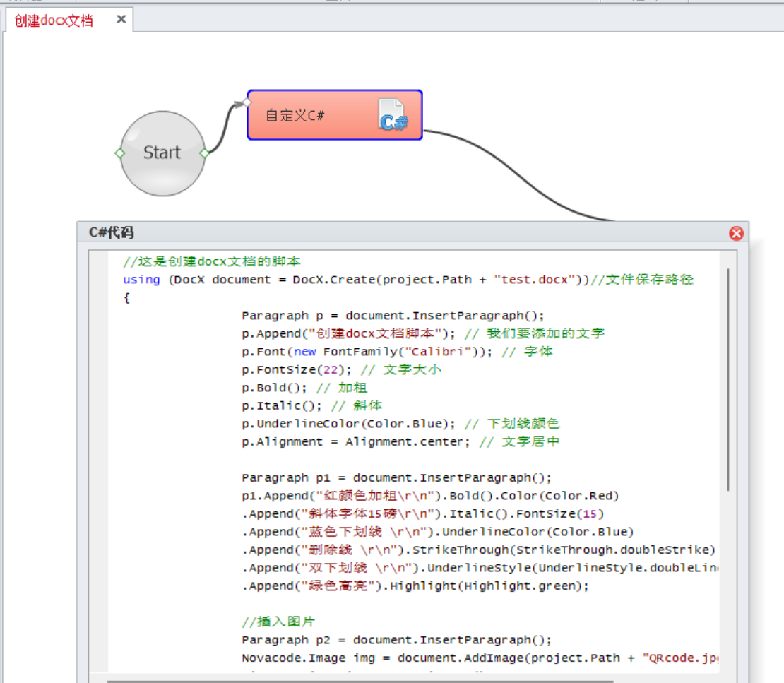Click the p.Append("创建docx文档脚本") line

pyautogui.click(x=423, y=333)
